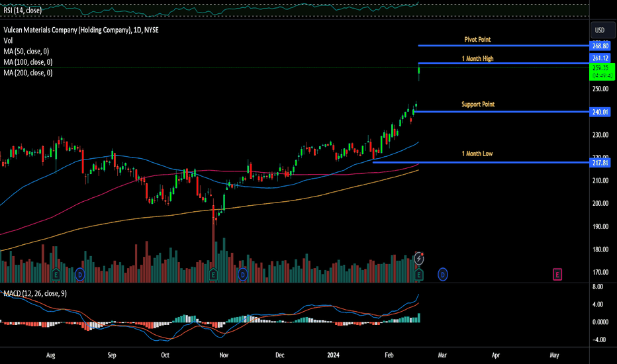Open the dividend D marker before March
The height and width of the screenshot is (364, 617).
click(x=443, y=274)
